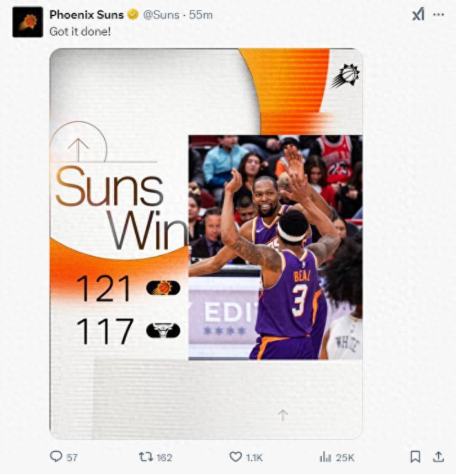Click the share upload icon
The width and height of the screenshot is (456, 476).
click(x=439, y=457)
